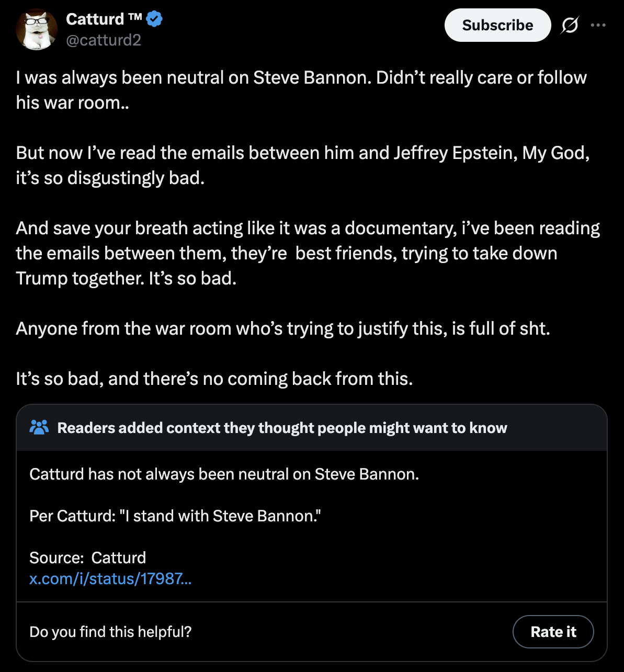Open Catturd's profile avatar picture
This screenshot has height=672, width=624.
36,29
